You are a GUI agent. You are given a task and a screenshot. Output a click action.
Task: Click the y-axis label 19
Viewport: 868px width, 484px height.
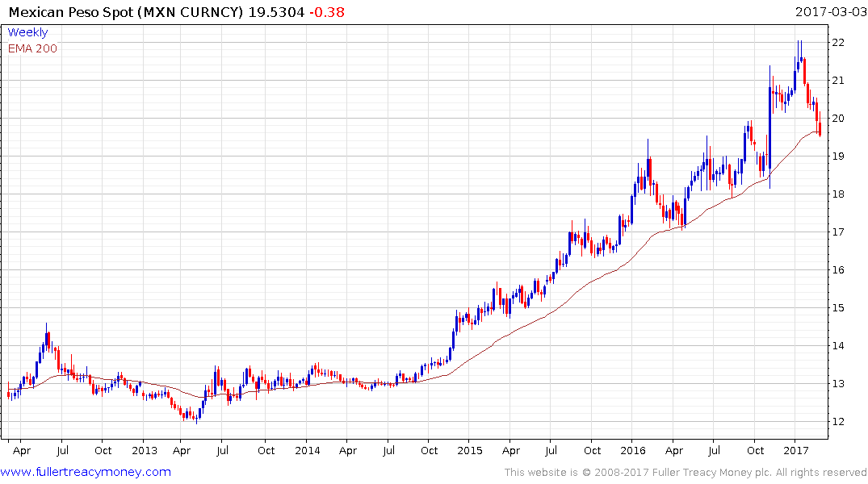837,156
